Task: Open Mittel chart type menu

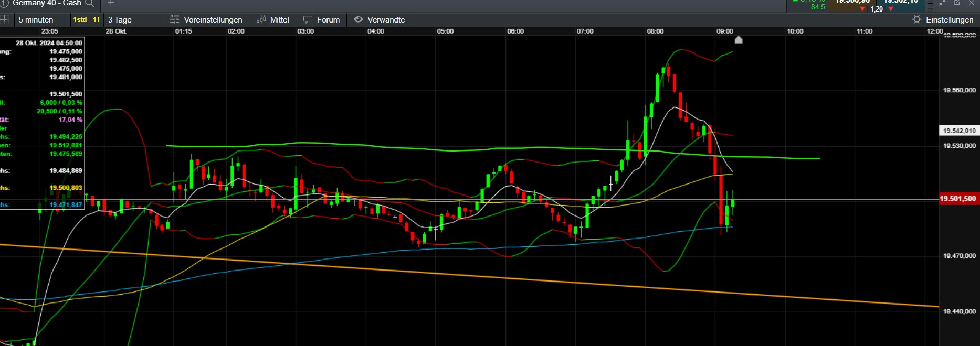Action: click(273, 20)
